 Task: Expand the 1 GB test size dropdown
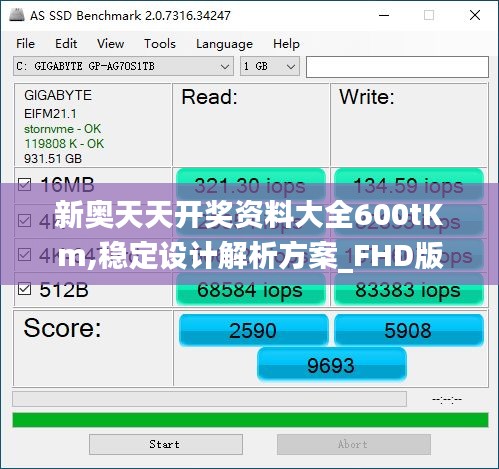click(x=270, y=66)
